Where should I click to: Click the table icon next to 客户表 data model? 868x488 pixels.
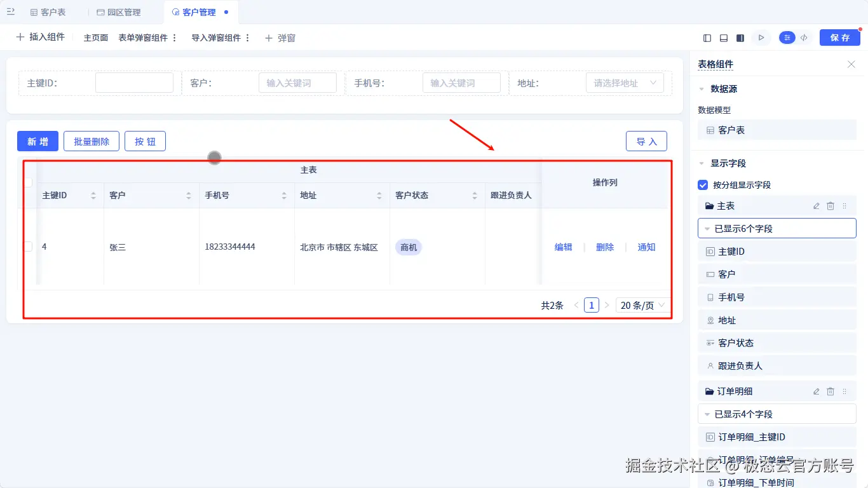click(710, 130)
